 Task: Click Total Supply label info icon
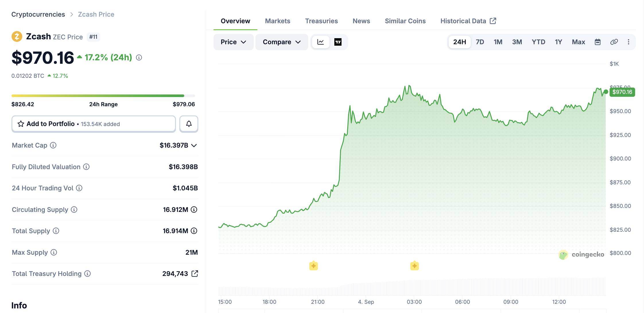tap(56, 231)
